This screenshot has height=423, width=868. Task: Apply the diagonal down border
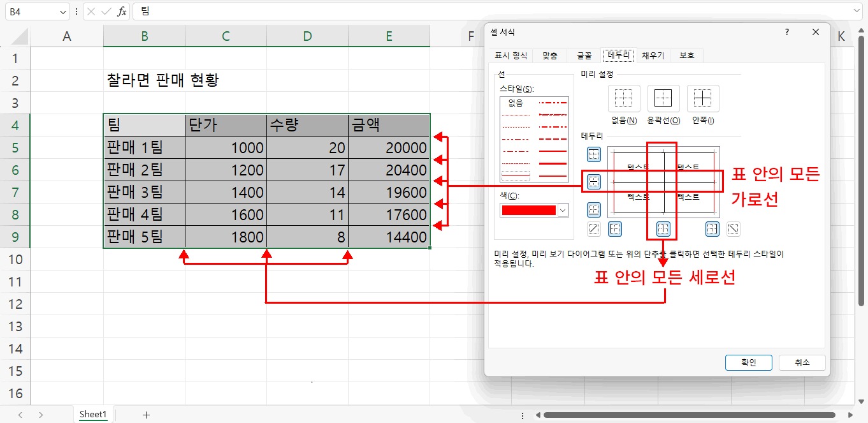coord(734,228)
